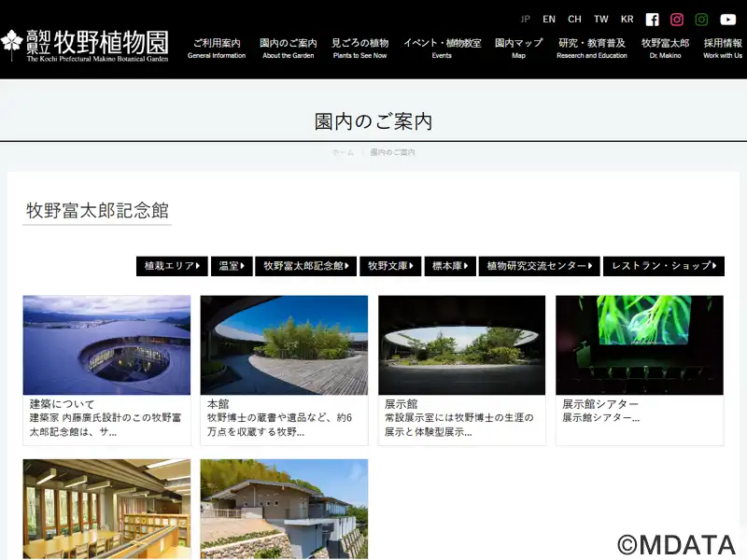Click the pink Instagram icon

pos(677,20)
